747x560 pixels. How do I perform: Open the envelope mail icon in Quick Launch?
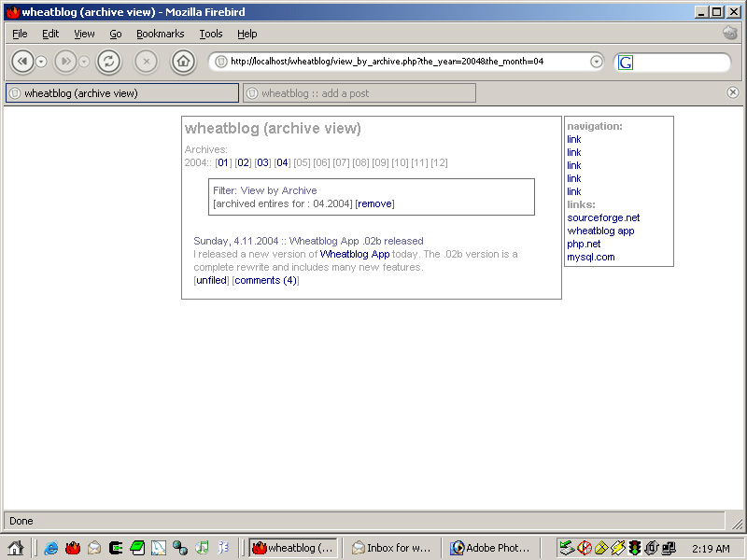pyautogui.click(x=94, y=548)
